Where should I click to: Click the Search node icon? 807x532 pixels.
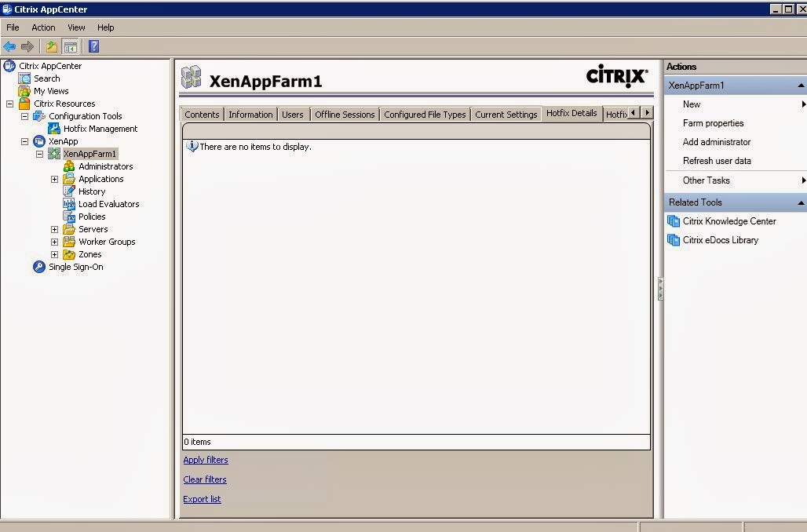tap(24, 78)
